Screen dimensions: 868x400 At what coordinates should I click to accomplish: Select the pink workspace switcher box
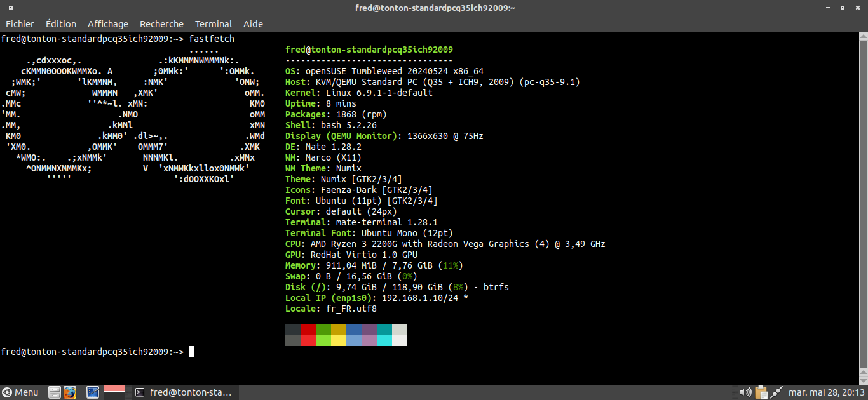tap(114, 389)
